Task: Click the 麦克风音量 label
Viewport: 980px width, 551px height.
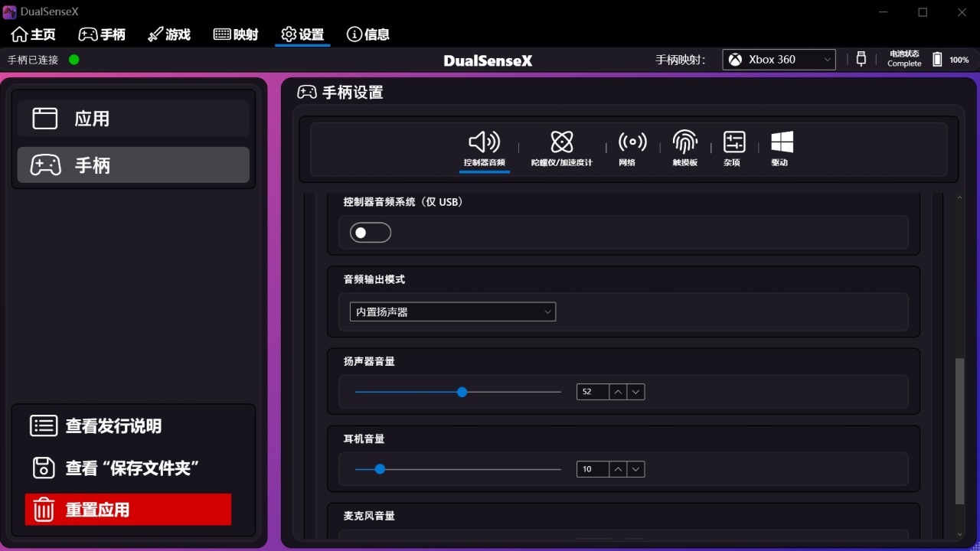Action: [369, 516]
